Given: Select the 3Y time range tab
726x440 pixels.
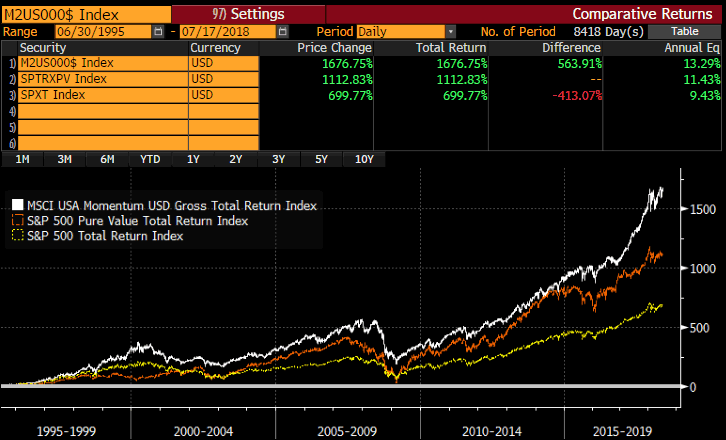Looking at the screenshot, I should (x=278, y=159).
